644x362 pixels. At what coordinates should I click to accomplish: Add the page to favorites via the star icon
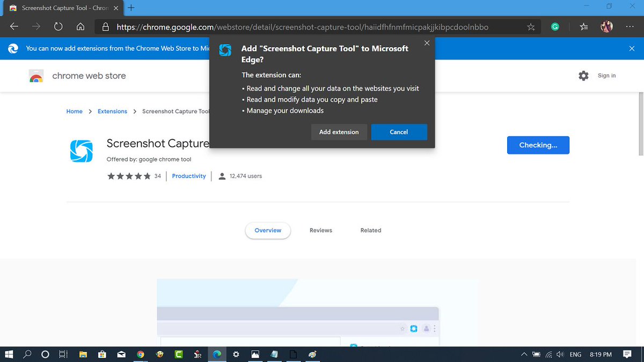click(x=530, y=26)
